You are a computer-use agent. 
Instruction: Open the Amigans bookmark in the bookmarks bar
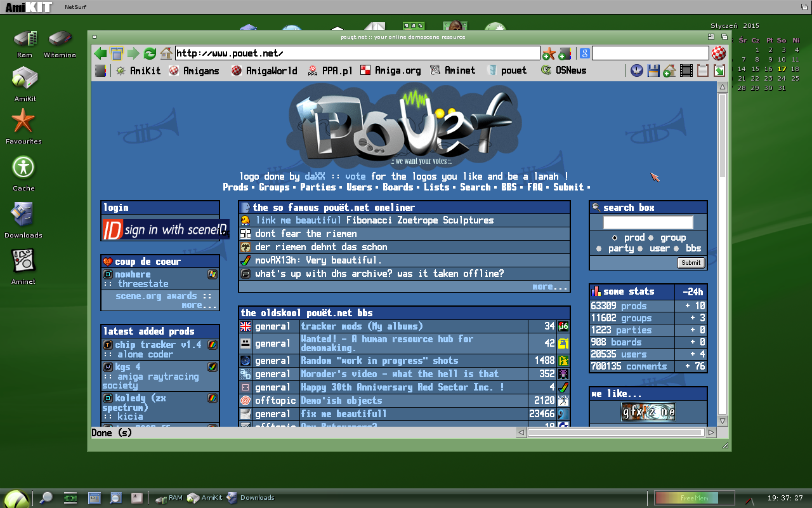pos(194,70)
